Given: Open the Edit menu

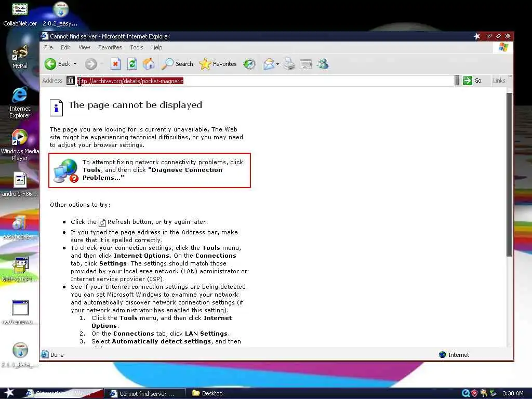Looking at the screenshot, I should pyautogui.click(x=65, y=47).
